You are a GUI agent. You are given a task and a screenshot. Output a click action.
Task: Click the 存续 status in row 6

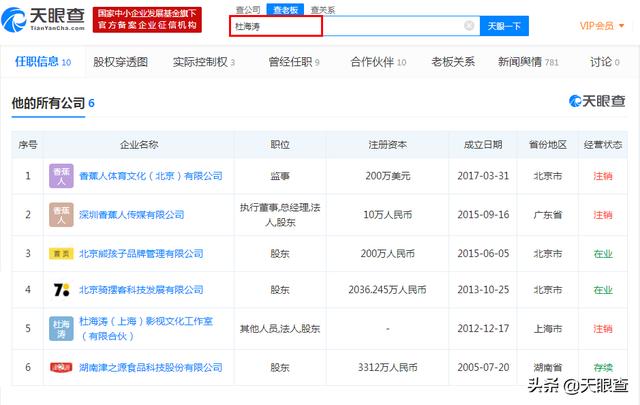coord(603,367)
